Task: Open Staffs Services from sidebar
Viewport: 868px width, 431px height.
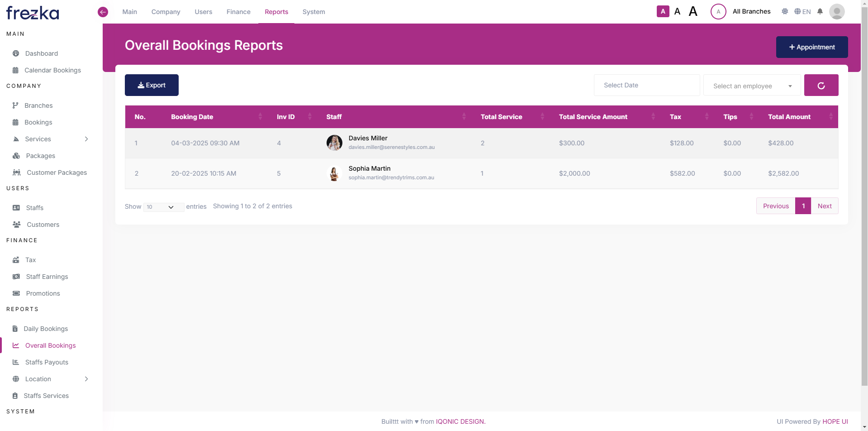Action: click(x=46, y=395)
